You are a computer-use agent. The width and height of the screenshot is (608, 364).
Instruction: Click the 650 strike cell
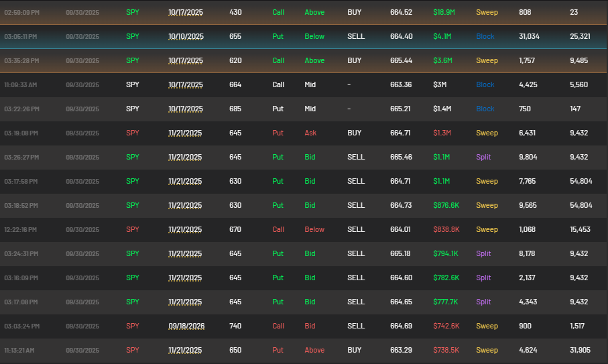pyautogui.click(x=235, y=350)
